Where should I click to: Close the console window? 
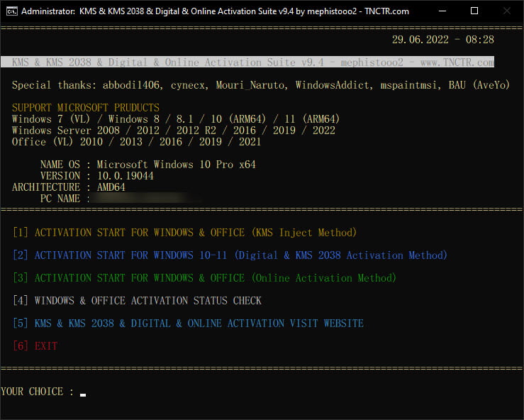pyautogui.click(x=506, y=11)
